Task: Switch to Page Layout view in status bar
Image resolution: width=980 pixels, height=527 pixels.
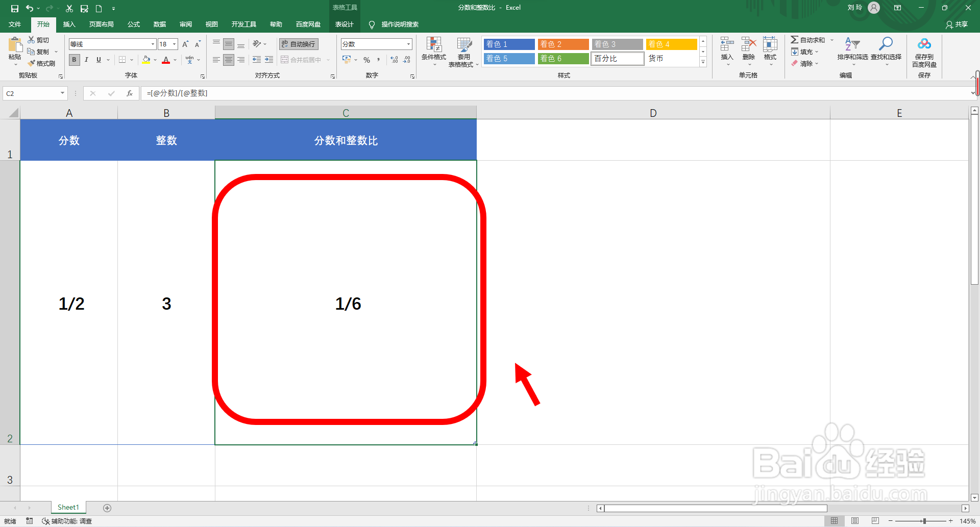Action: click(855, 521)
